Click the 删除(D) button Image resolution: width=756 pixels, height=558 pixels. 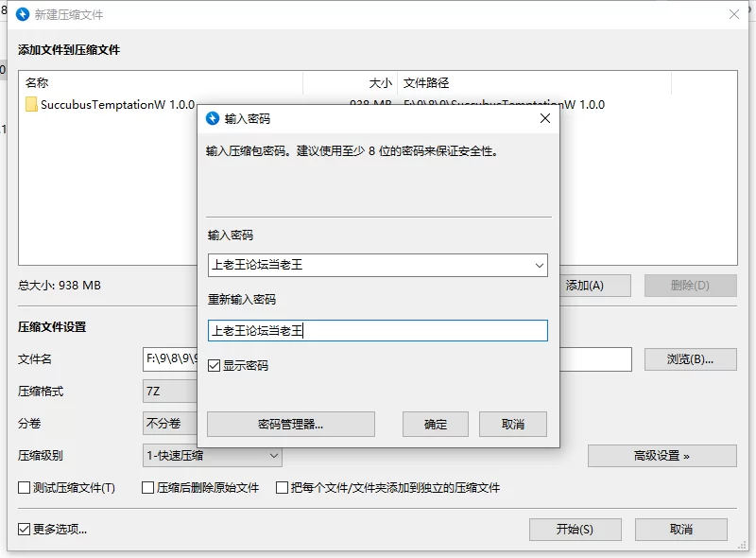691,286
